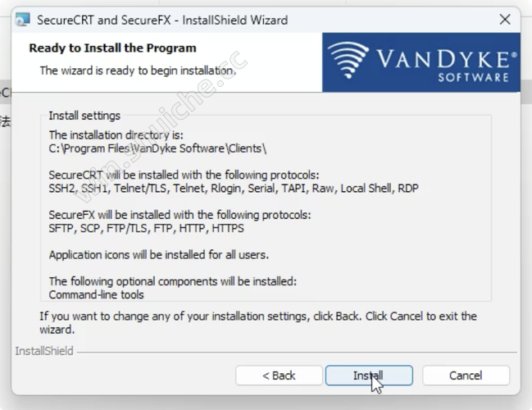Go back with the < Back button

(279, 376)
